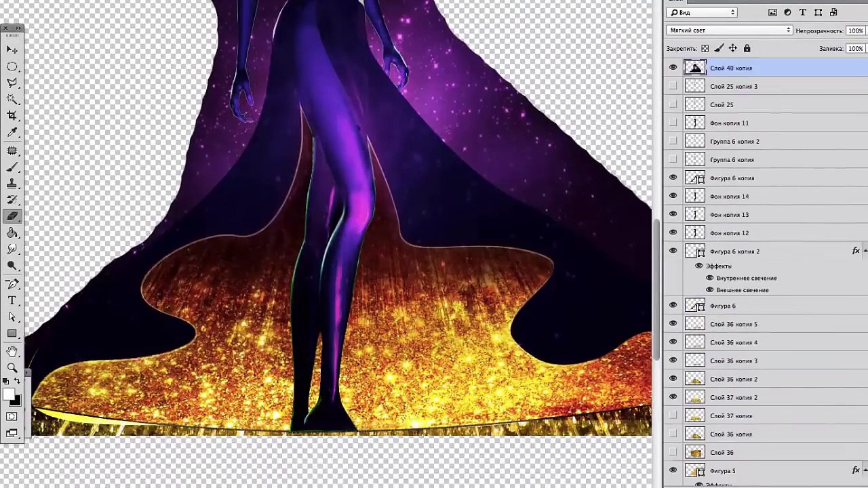Select layer Фон копия 13
The width and height of the screenshot is (868, 488).
tap(766, 214)
